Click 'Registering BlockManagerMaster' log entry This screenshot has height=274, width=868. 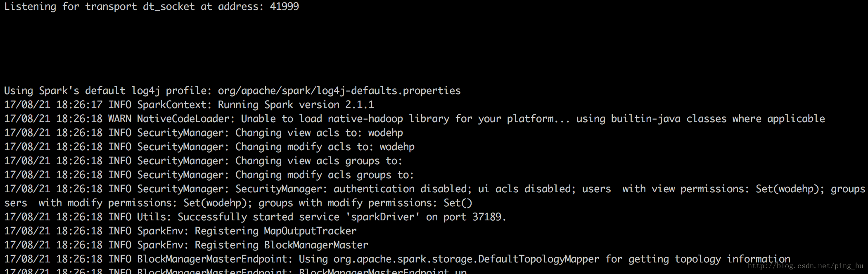281,245
